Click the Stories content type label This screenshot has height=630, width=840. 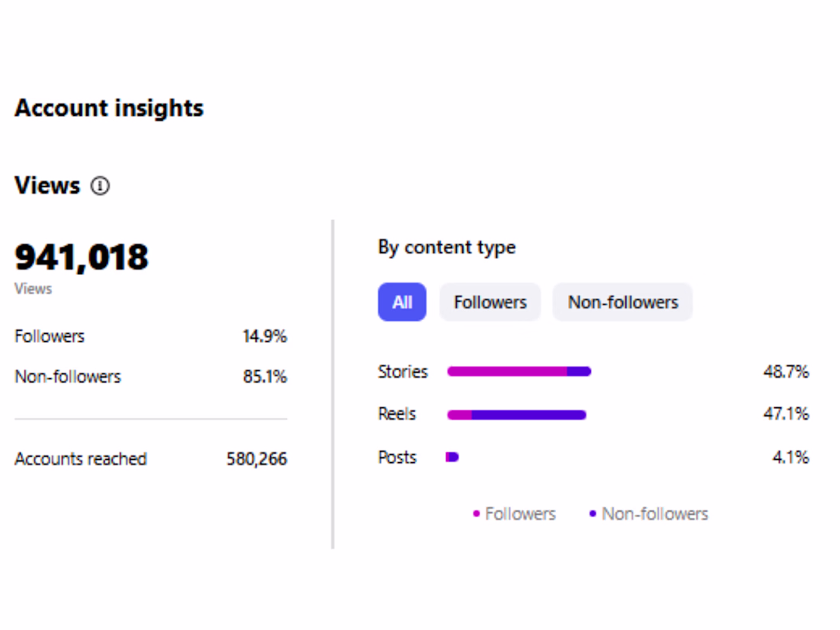tap(402, 372)
